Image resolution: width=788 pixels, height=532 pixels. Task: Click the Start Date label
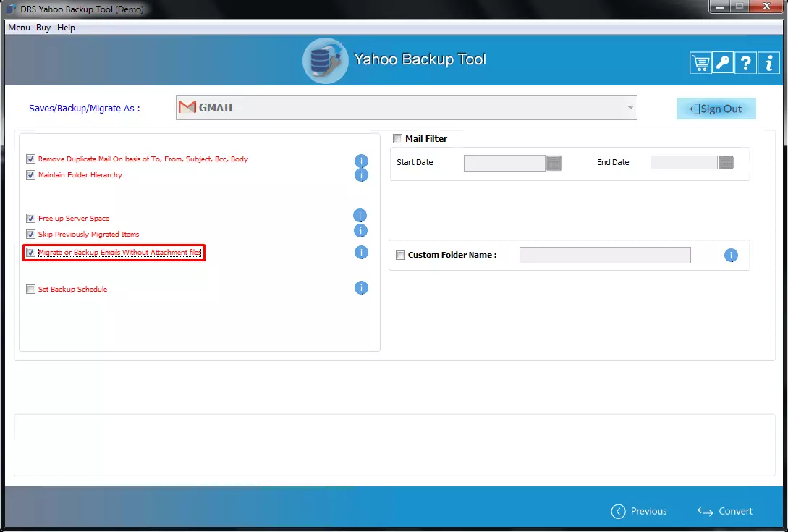pyautogui.click(x=415, y=162)
